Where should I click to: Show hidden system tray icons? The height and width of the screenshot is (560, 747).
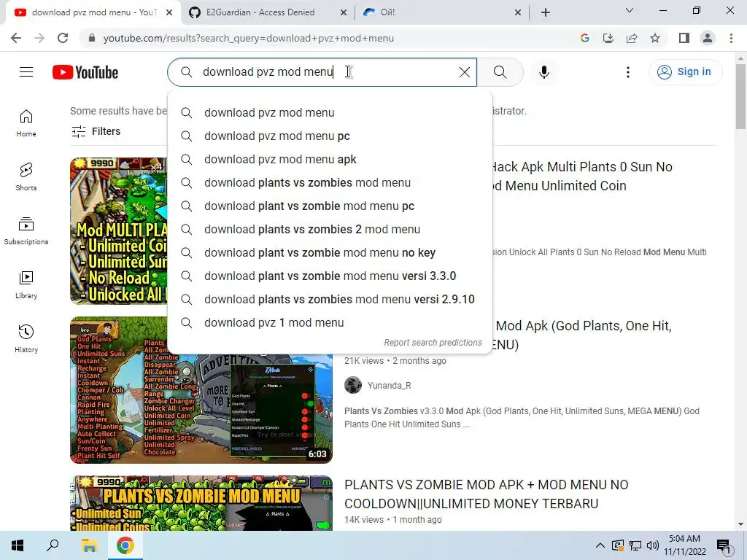tap(600, 545)
